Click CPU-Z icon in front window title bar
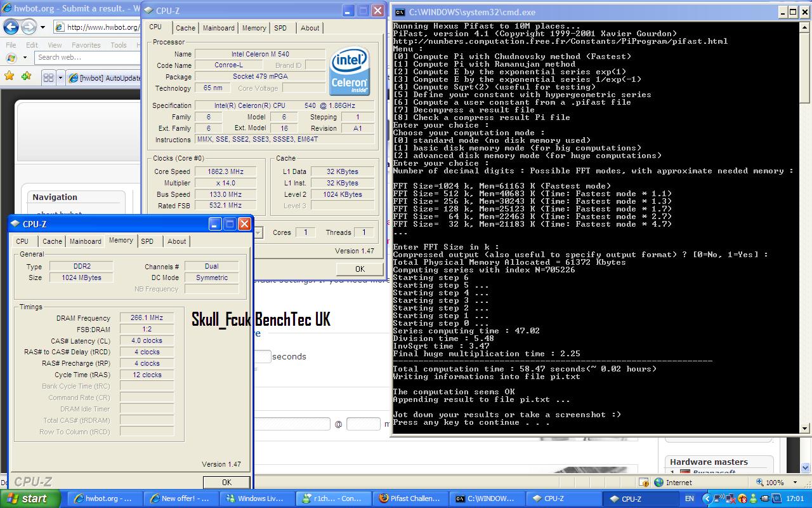This screenshot has width=812, height=508. point(16,224)
